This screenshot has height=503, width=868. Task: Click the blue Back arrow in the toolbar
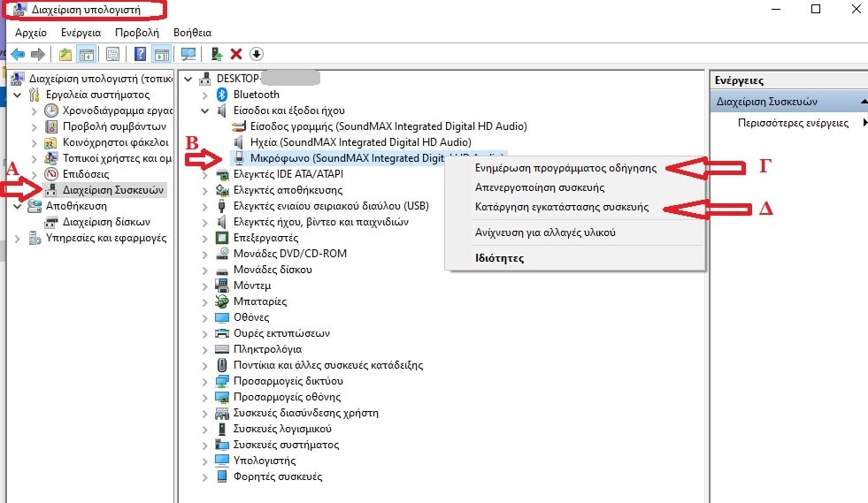[x=18, y=55]
